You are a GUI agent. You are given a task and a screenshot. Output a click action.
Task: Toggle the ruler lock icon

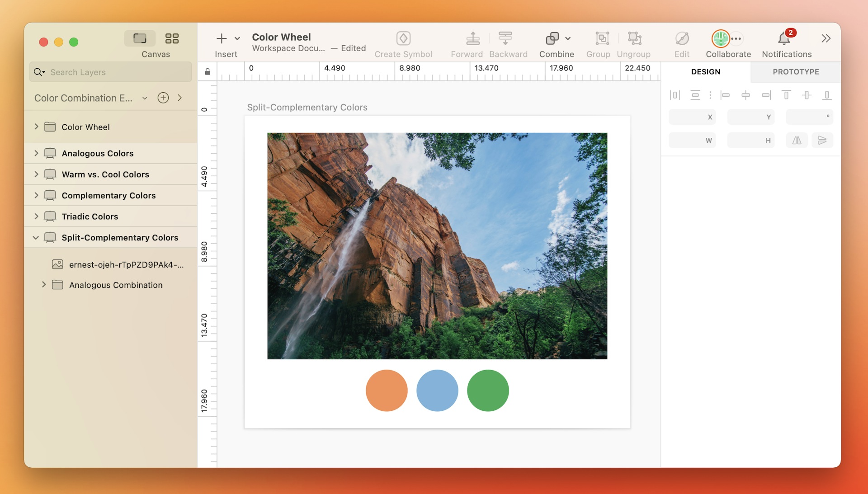point(208,72)
